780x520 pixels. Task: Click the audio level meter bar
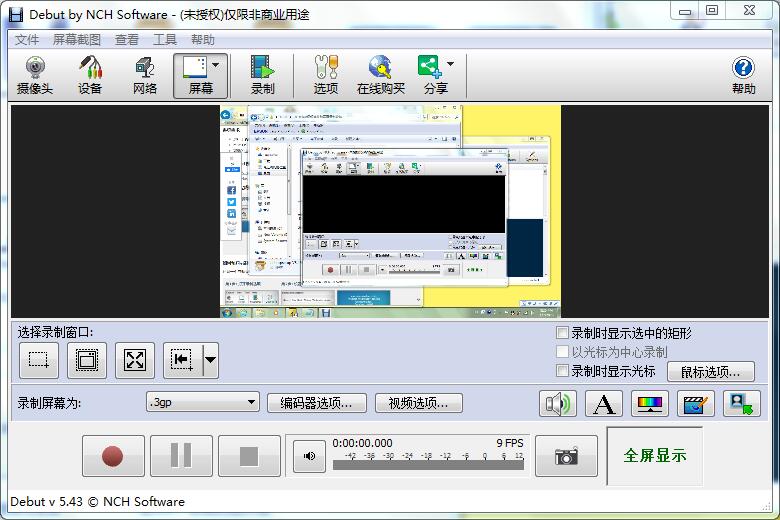click(428, 465)
